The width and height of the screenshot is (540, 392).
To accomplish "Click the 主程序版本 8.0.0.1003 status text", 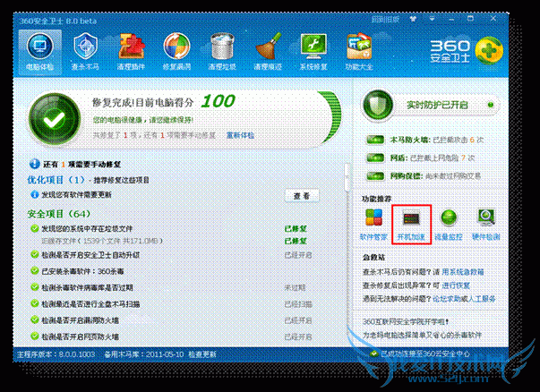I will tap(56, 354).
